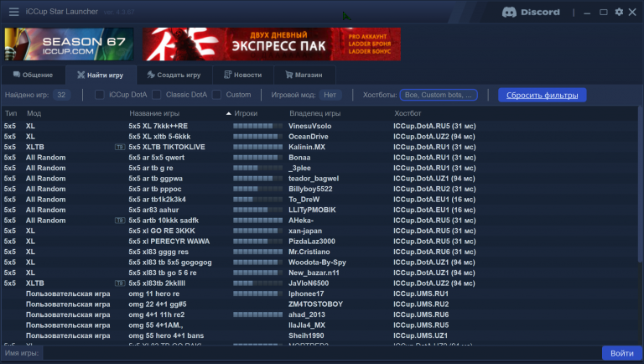Focus the Имя игры input field

[322, 353]
